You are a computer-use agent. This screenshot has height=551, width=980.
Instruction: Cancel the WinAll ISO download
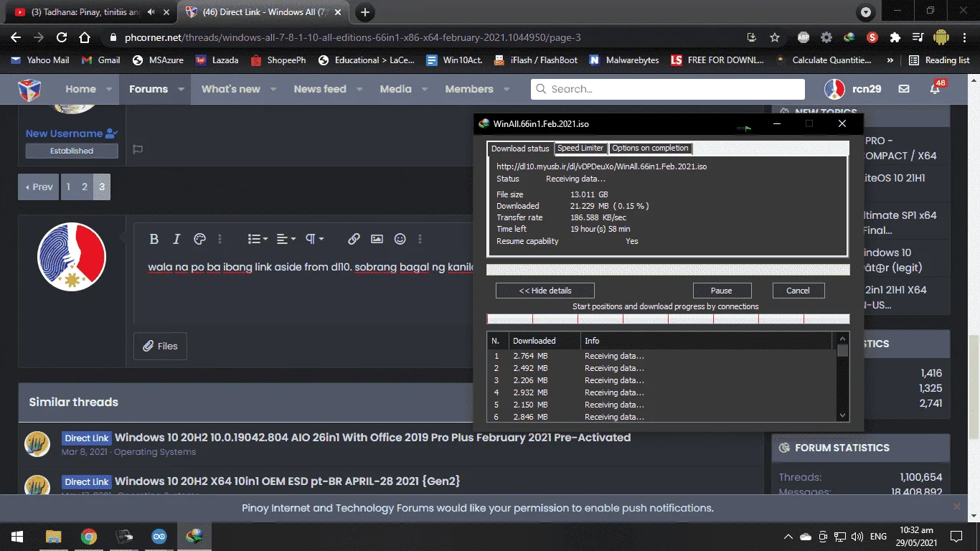tap(798, 291)
